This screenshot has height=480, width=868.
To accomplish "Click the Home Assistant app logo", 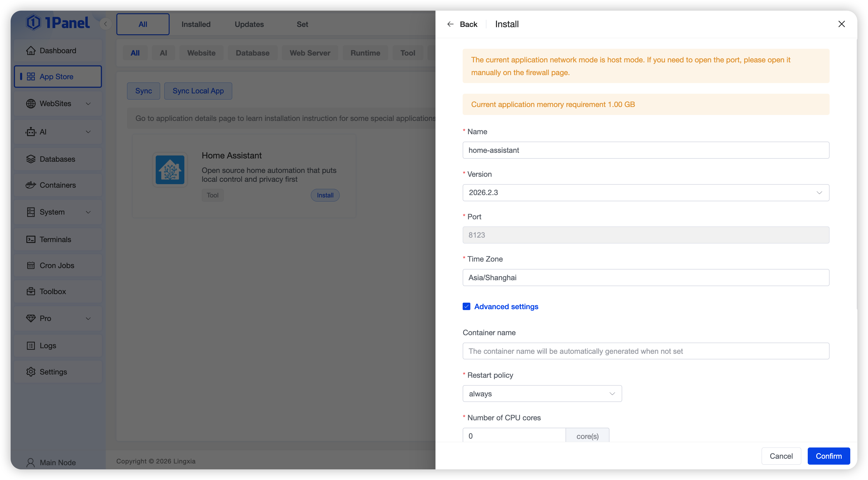I will [x=170, y=170].
